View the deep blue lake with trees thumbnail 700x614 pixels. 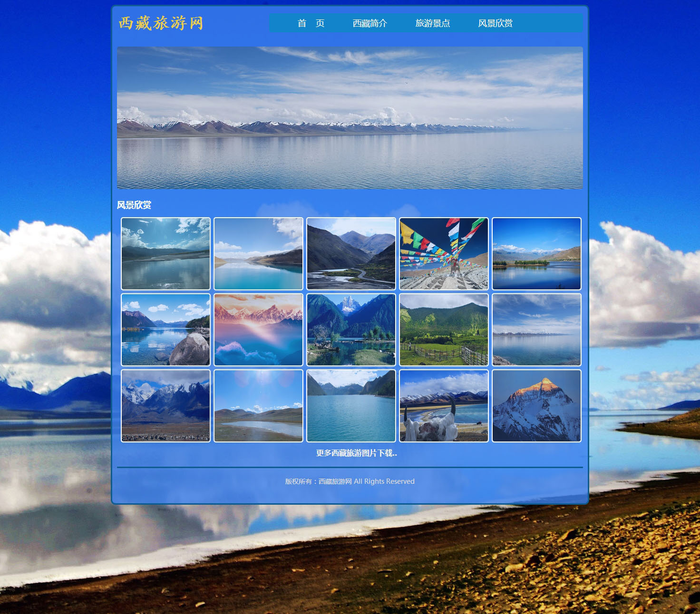(x=536, y=254)
